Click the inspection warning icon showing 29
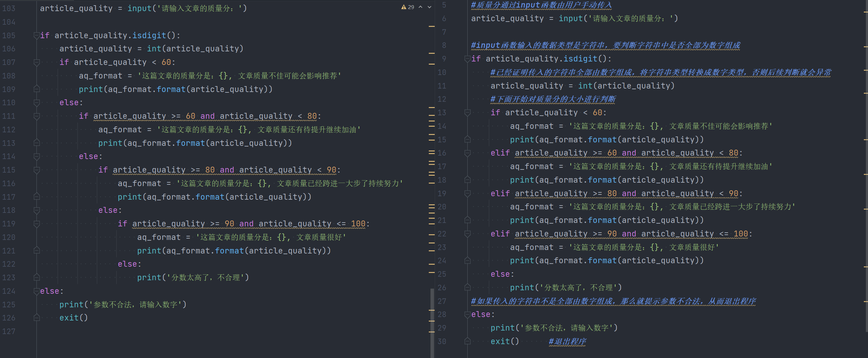Screen dimensions: 868x358 tap(407, 7)
